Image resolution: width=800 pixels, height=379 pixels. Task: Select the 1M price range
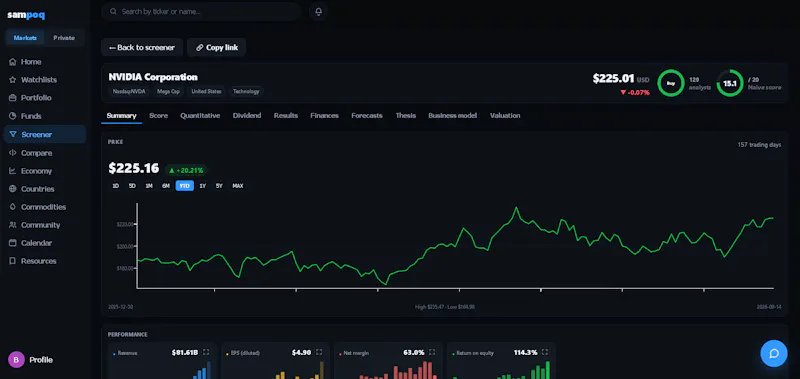click(149, 186)
